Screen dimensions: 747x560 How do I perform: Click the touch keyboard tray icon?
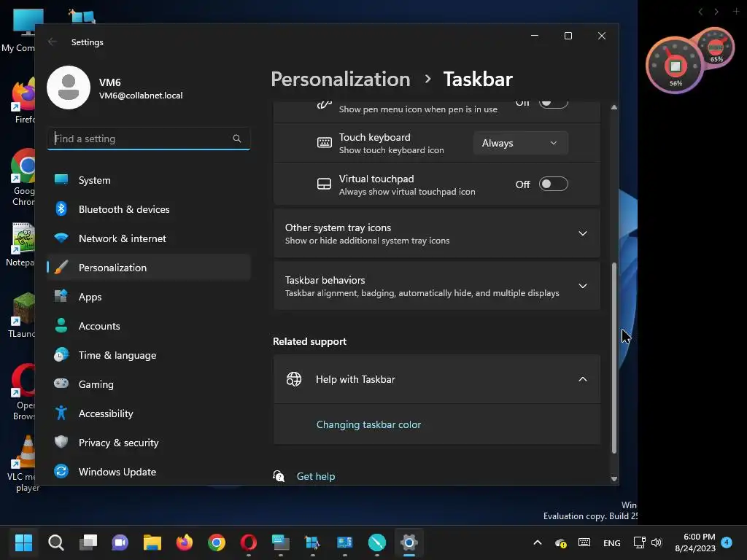tap(584, 542)
